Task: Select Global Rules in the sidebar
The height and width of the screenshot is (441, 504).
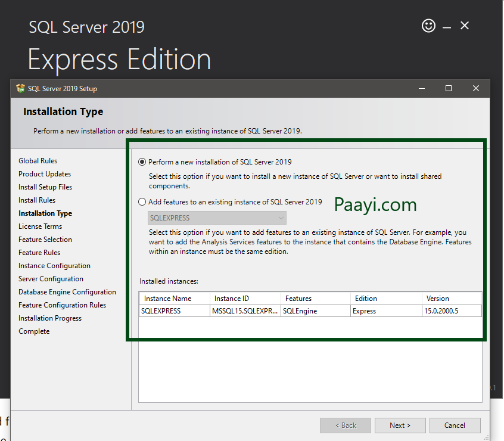Action: [38, 160]
